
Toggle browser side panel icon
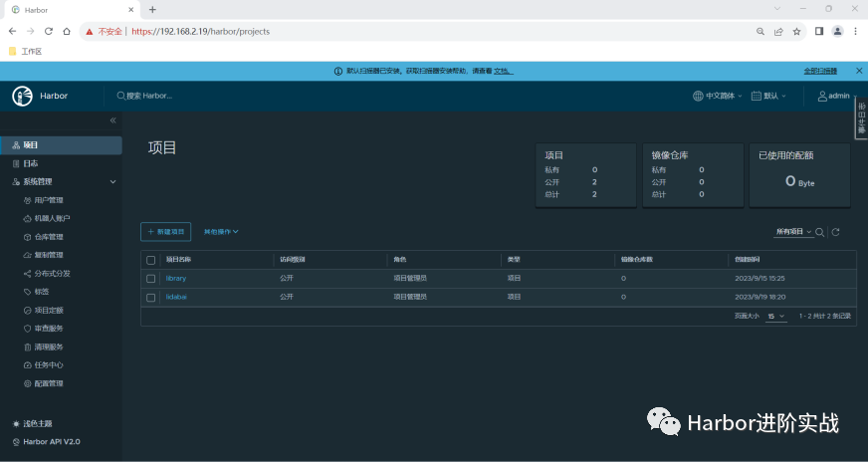[819, 32]
